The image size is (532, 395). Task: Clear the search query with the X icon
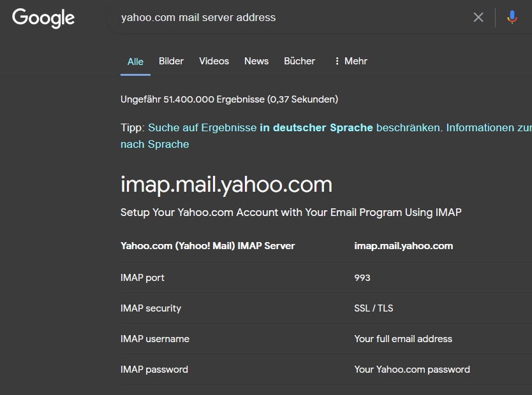(x=478, y=18)
